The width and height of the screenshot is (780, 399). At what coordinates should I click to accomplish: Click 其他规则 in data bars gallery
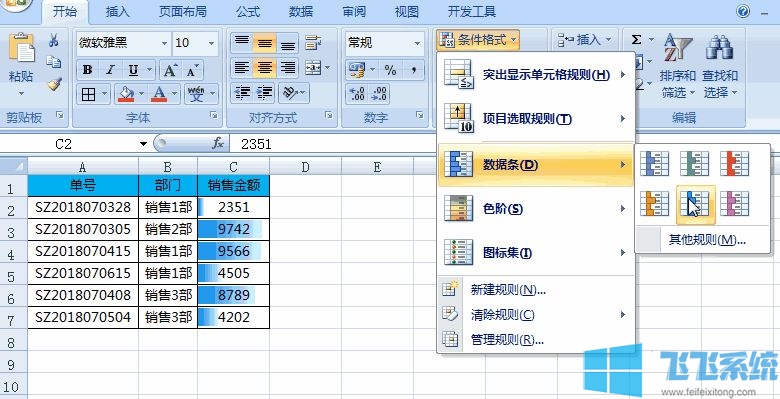pyautogui.click(x=703, y=240)
